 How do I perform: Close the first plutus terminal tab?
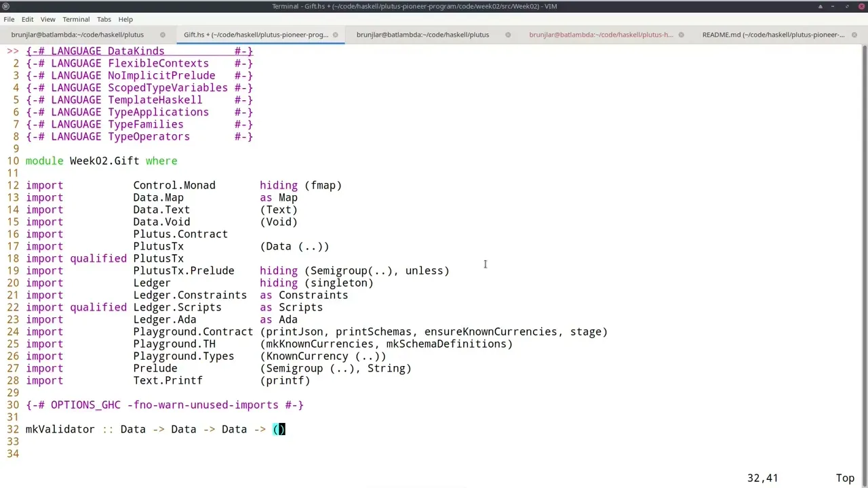pyautogui.click(x=162, y=35)
